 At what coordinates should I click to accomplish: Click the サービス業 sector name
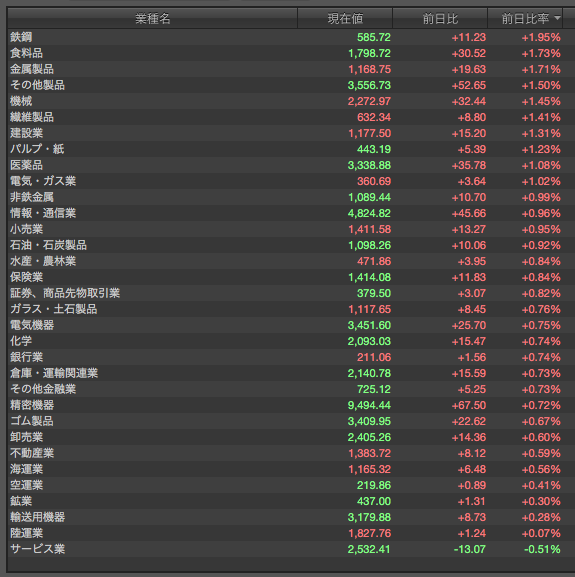click(x=38, y=549)
